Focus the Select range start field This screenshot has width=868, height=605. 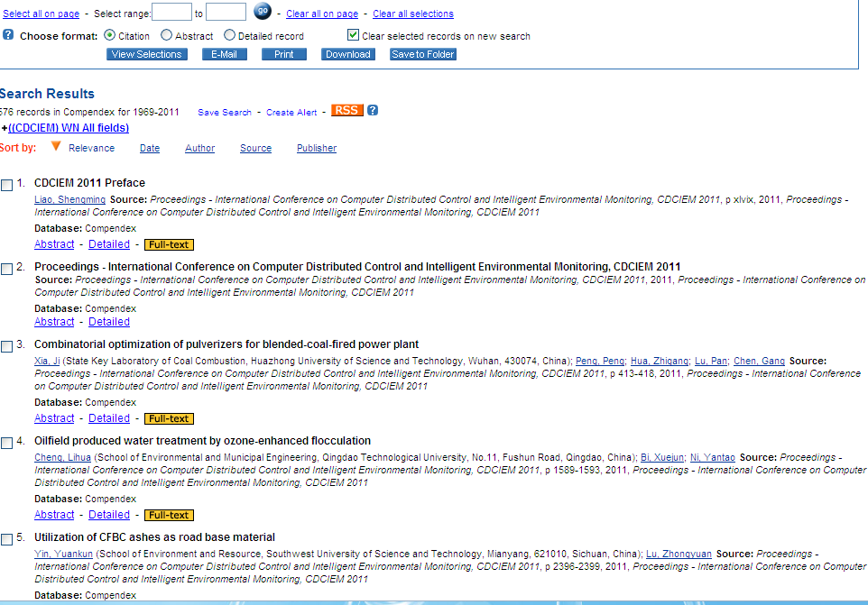click(171, 12)
